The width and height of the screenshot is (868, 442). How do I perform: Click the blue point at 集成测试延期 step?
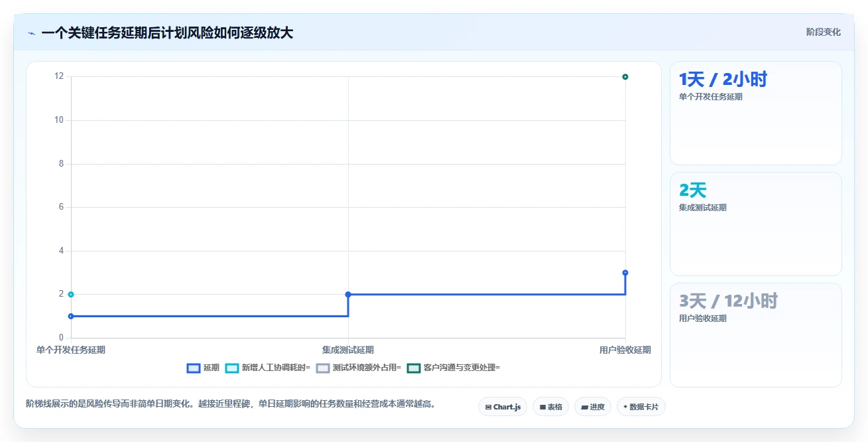click(x=348, y=295)
